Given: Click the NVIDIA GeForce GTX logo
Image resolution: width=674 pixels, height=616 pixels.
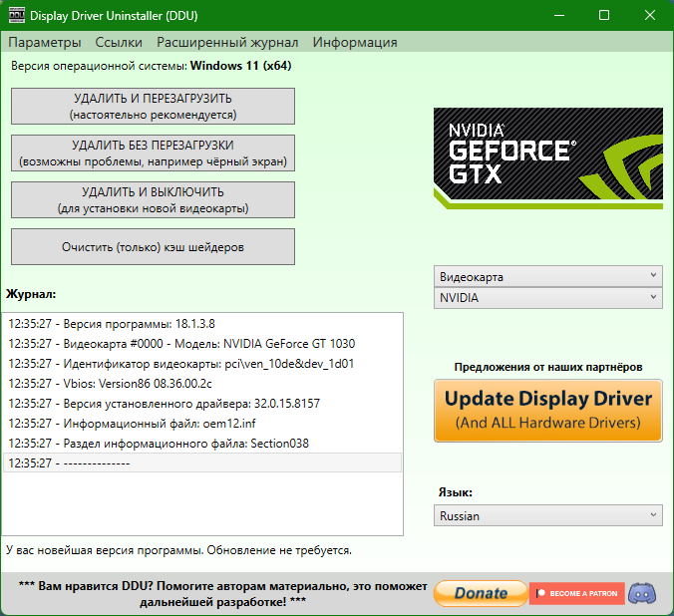Looking at the screenshot, I should 548,158.
